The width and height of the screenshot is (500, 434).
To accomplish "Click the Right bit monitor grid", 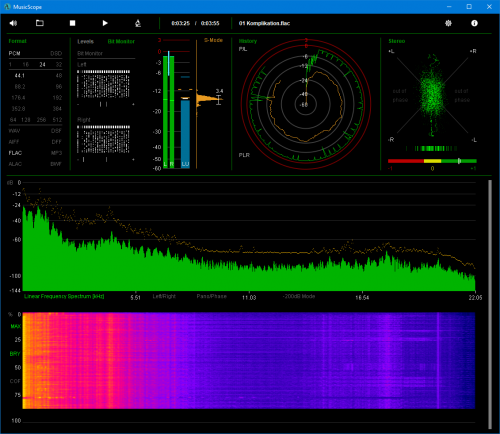I will [x=103, y=139].
